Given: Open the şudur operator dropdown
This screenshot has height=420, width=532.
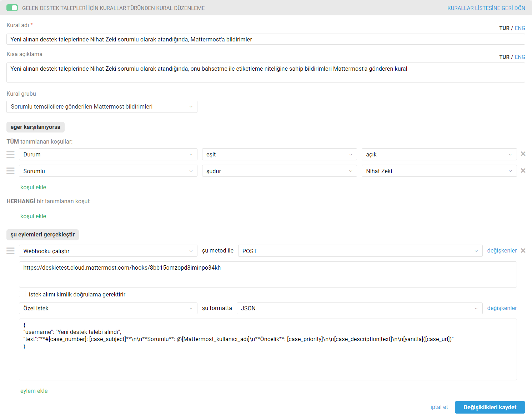Looking at the screenshot, I should (280, 171).
